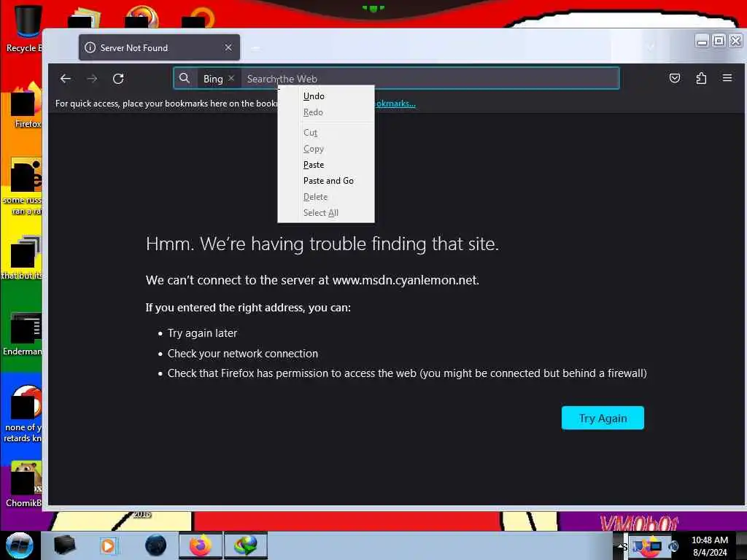Remove the Bing search engine chip

[x=231, y=78]
